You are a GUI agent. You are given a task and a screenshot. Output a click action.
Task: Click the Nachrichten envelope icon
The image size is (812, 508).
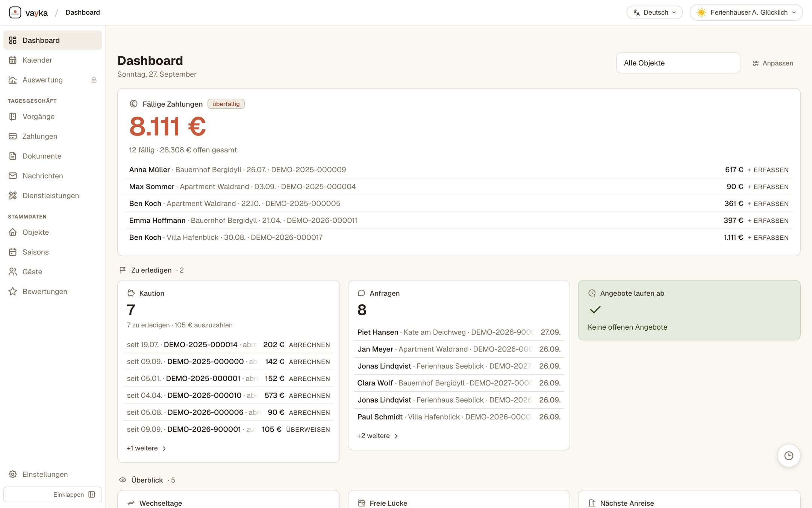pos(13,176)
